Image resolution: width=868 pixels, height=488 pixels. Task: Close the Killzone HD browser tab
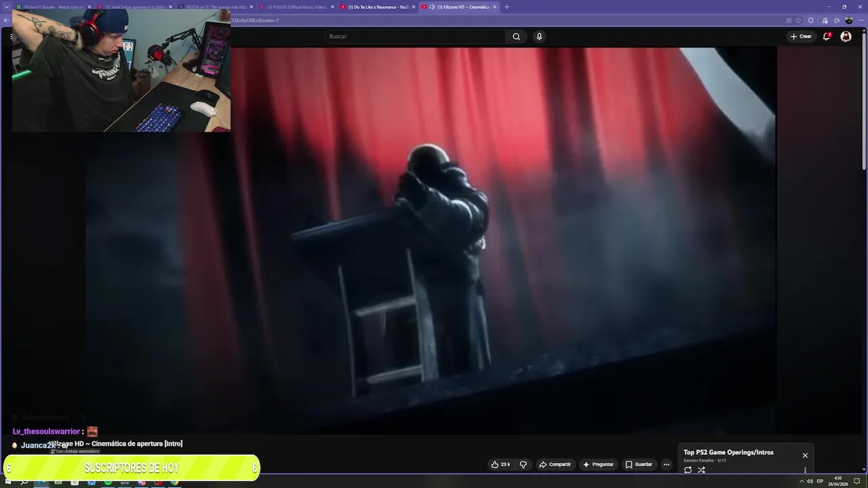[494, 7]
